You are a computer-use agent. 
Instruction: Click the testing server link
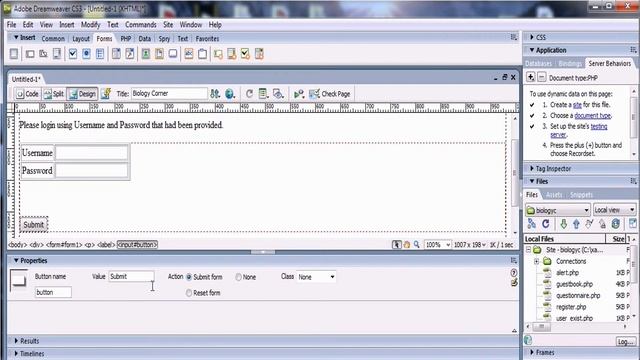click(599, 127)
